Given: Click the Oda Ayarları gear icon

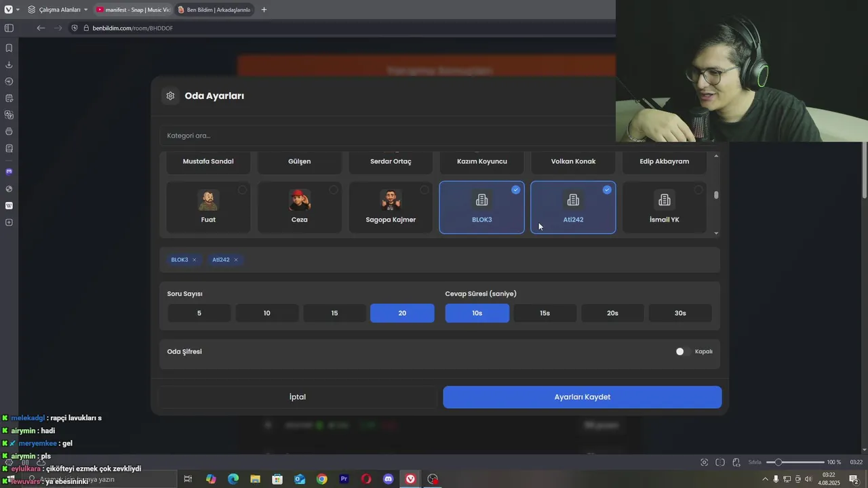Looking at the screenshot, I should (x=170, y=96).
